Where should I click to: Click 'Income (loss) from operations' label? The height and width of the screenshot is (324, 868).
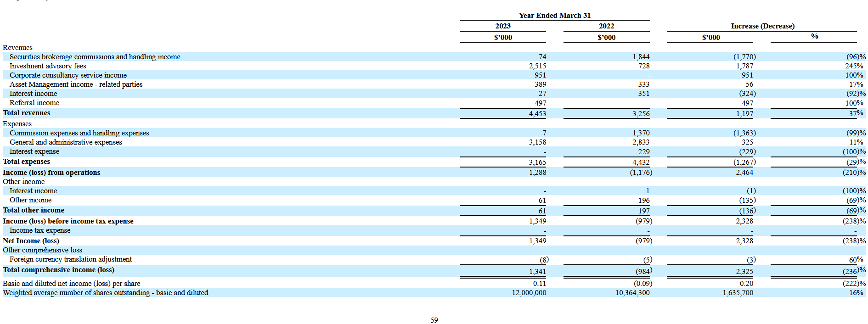click(51, 173)
